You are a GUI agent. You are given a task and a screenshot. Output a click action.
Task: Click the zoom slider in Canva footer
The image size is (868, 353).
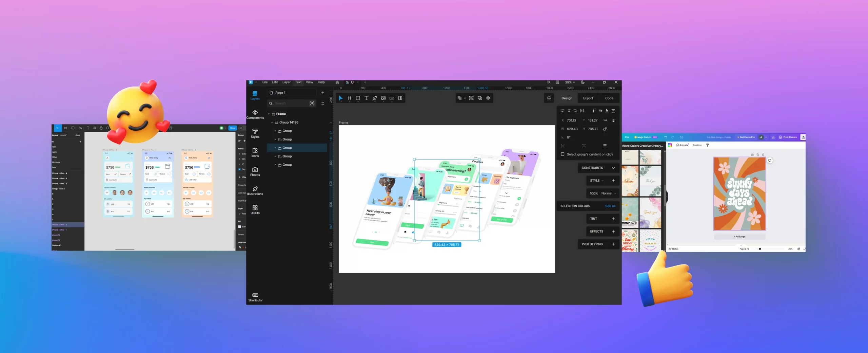(769, 249)
